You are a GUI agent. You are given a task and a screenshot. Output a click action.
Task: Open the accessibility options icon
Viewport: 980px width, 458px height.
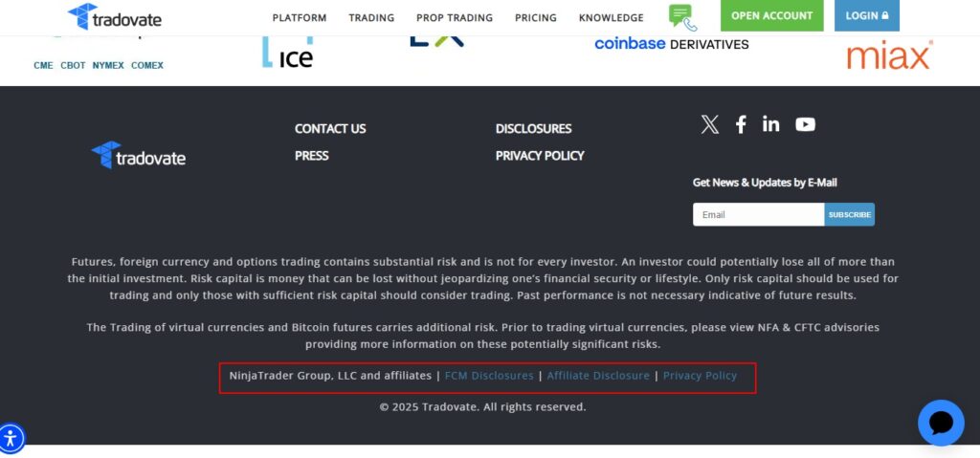tap(11, 439)
